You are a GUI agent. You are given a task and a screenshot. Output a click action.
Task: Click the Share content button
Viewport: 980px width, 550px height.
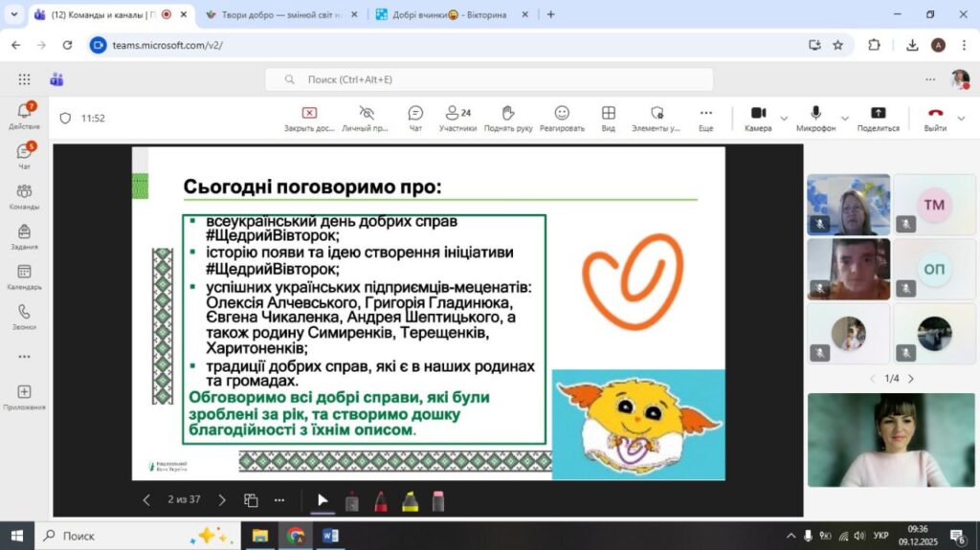pos(878,118)
